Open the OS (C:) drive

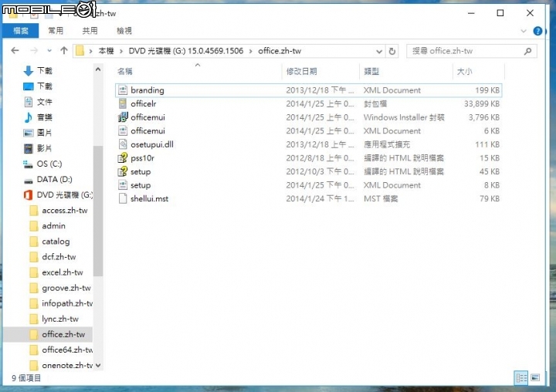pyautogui.click(x=42, y=164)
